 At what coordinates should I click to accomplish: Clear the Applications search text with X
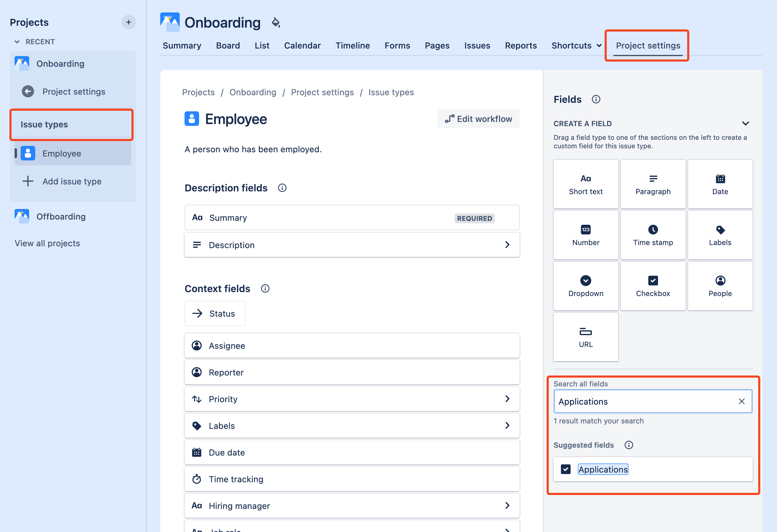pos(741,401)
